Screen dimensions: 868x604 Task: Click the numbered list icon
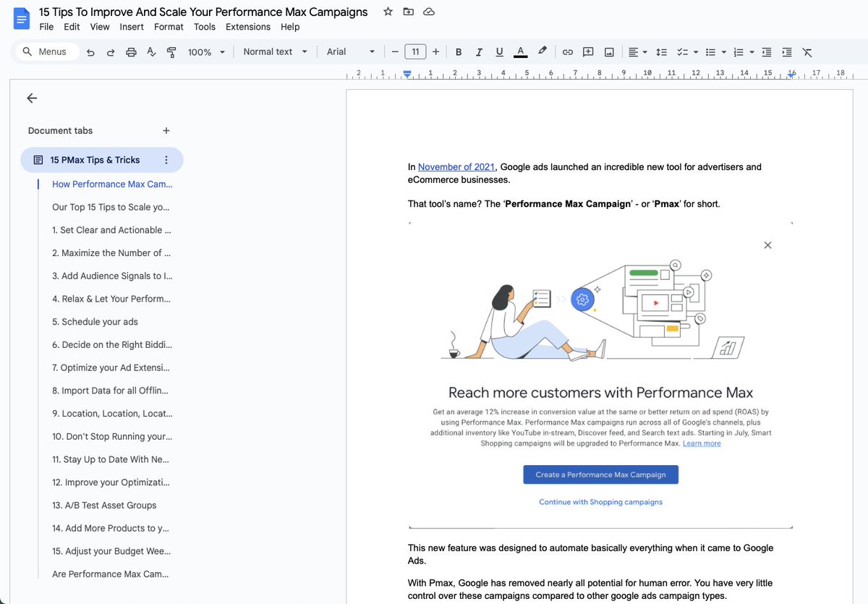click(x=739, y=52)
